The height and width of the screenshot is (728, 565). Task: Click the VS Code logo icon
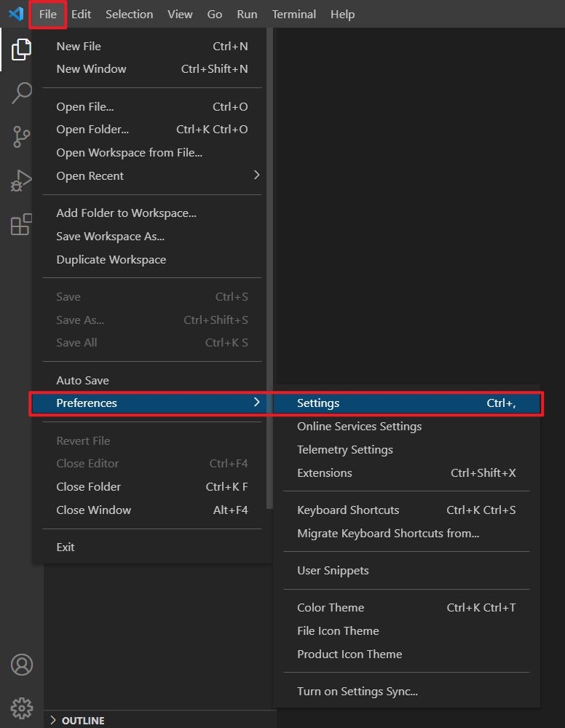[x=16, y=14]
